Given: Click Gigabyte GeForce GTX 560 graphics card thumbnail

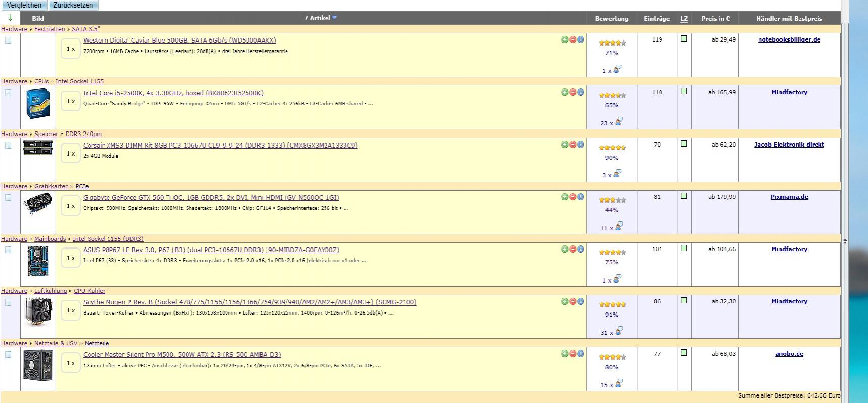Looking at the screenshot, I should coord(38,204).
